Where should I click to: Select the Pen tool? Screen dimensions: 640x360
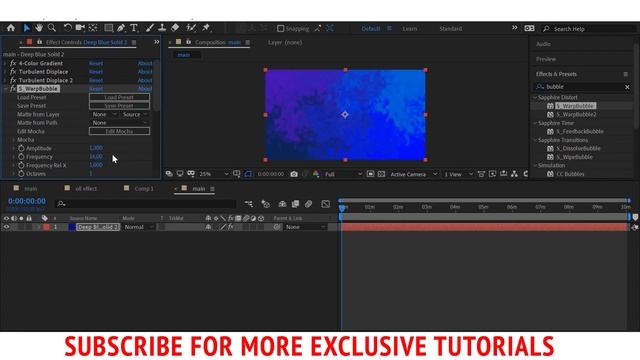pos(121,28)
